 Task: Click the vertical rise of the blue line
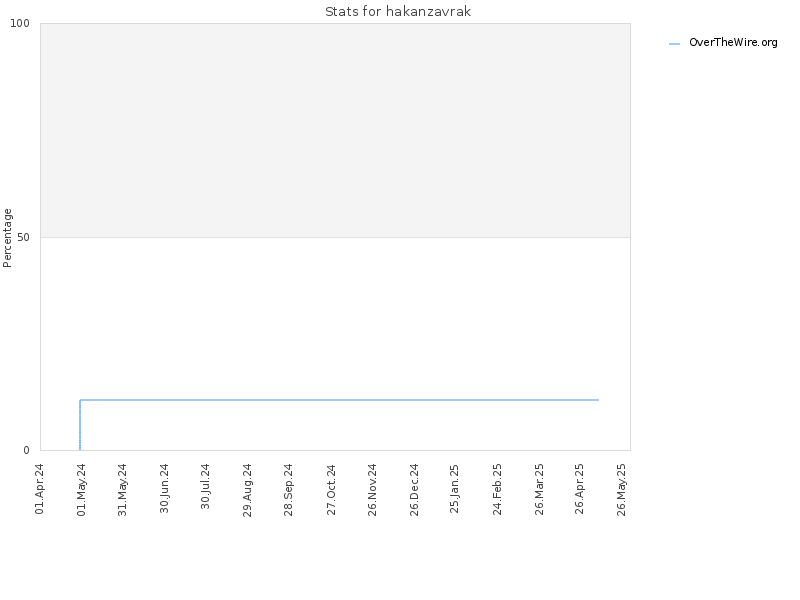pyautogui.click(x=80, y=425)
